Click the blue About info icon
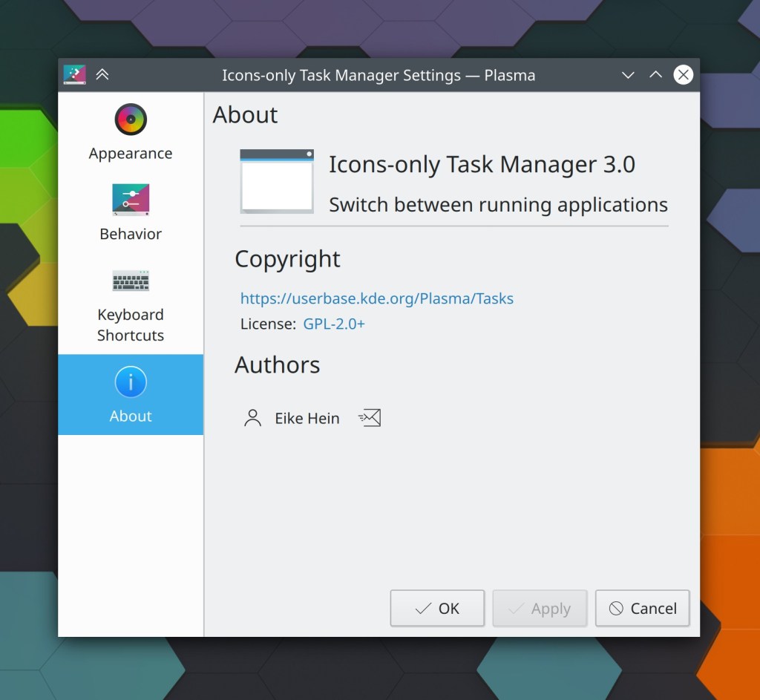Viewport: 760px width, 700px height. (x=131, y=383)
